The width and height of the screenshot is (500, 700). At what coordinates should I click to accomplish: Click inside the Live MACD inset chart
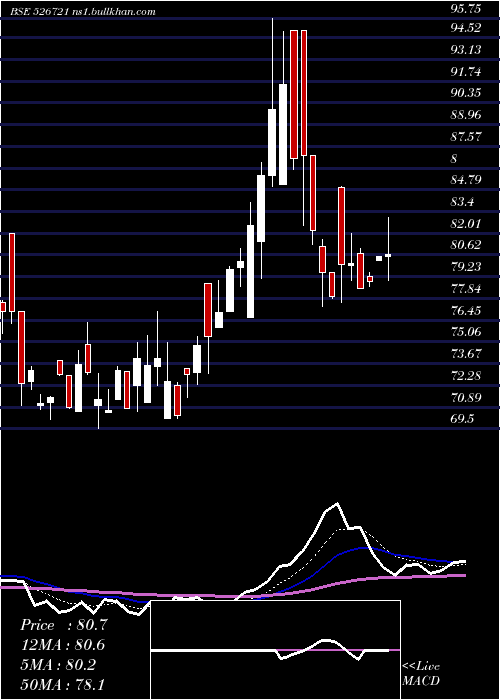[275, 650]
